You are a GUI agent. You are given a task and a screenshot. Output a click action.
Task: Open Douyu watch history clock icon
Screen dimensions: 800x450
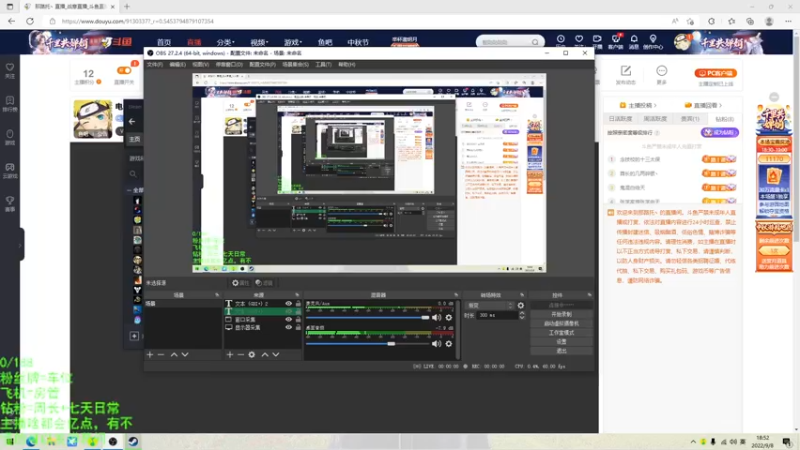(560, 40)
